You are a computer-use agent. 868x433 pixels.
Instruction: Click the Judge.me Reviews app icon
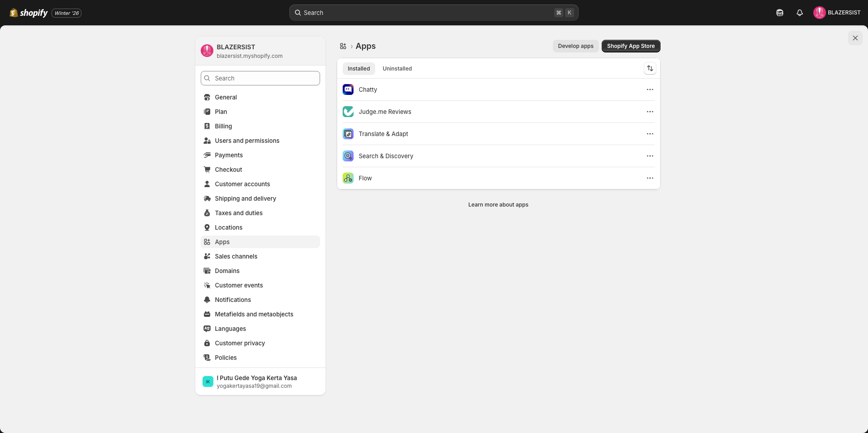pyautogui.click(x=348, y=112)
